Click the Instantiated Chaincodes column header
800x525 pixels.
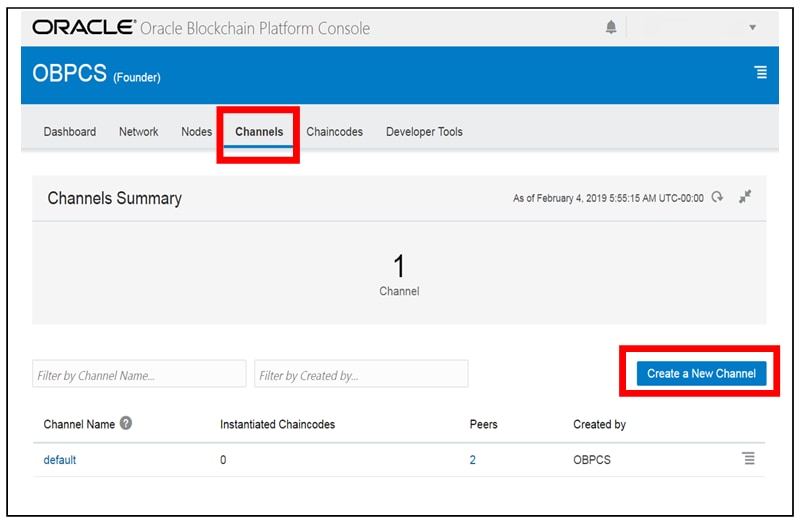click(x=277, y=424)
